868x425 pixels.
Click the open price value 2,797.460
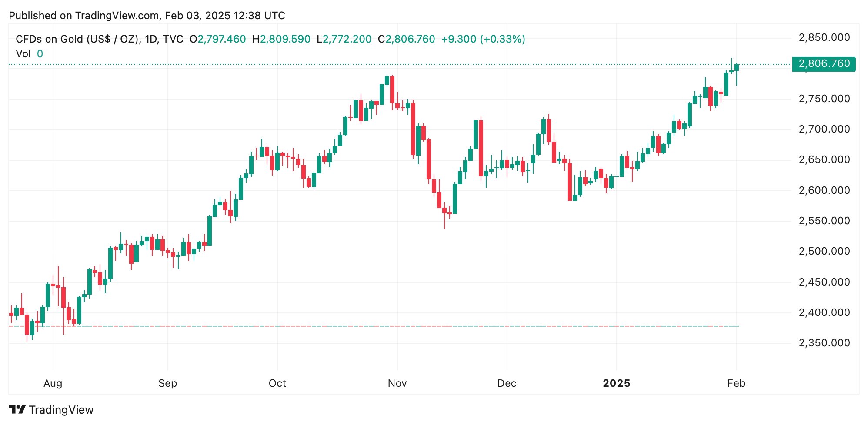pos(222,39)
